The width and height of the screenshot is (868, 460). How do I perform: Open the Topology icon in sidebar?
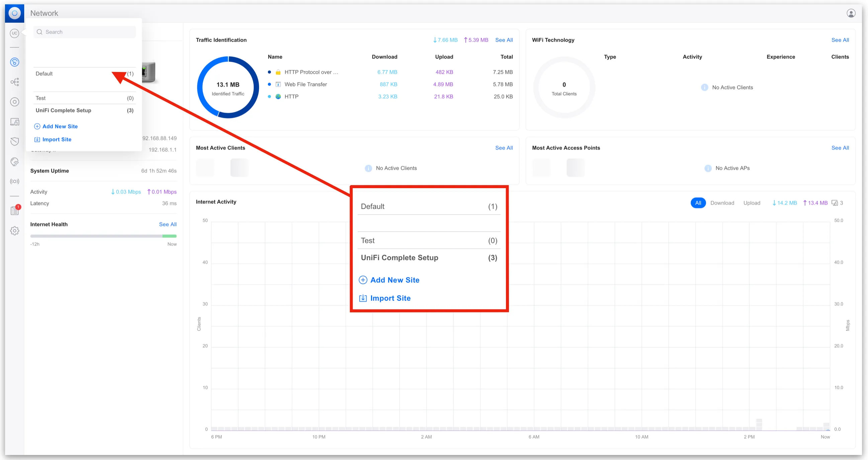[x=14, y=82]
